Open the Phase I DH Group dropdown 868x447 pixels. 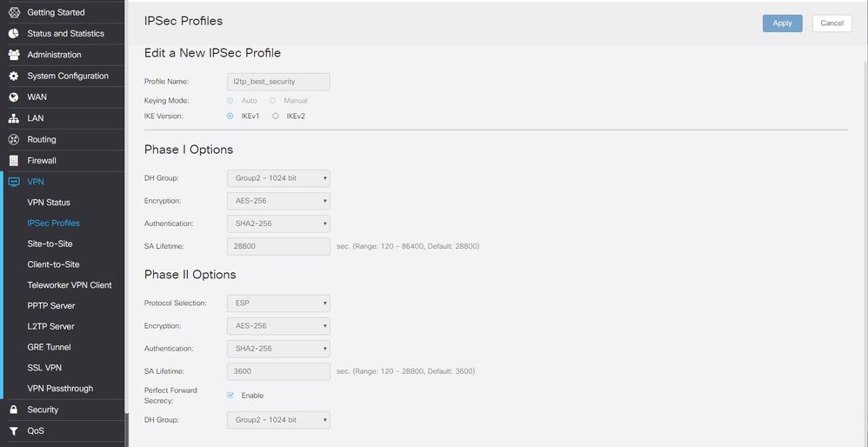277,178
